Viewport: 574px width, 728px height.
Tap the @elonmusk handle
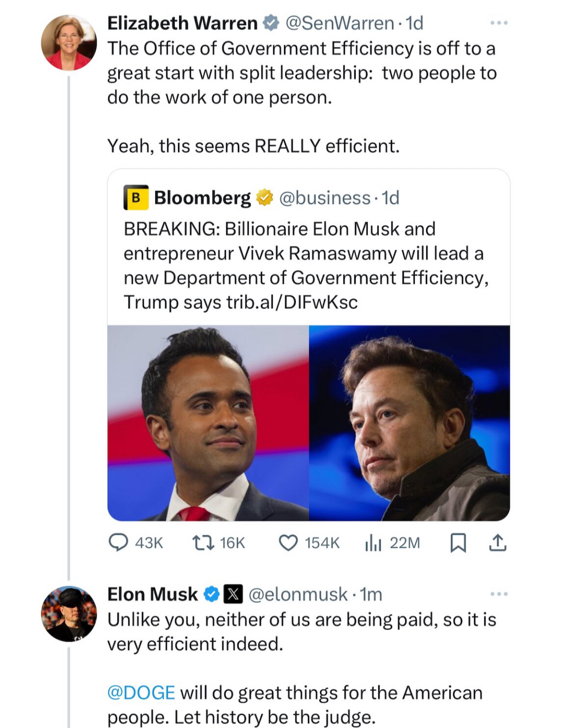(298, 594)
